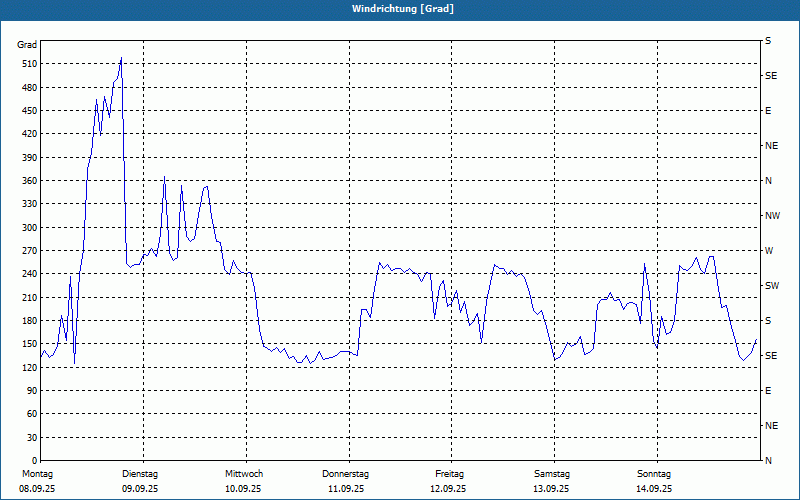Select the Samstag day label
This screenshot has height=500, width=800.
pyautogui.click(x=552, y=473)
